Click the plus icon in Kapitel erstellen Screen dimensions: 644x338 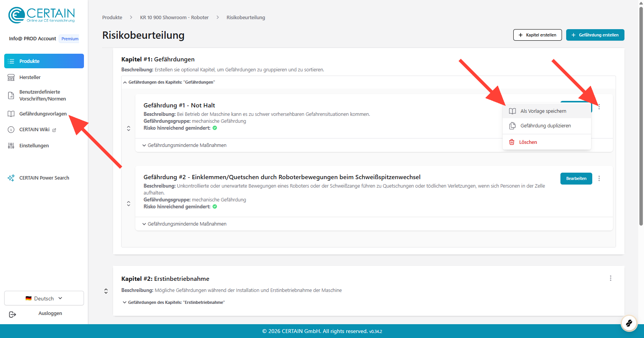(x=521, y=35)
